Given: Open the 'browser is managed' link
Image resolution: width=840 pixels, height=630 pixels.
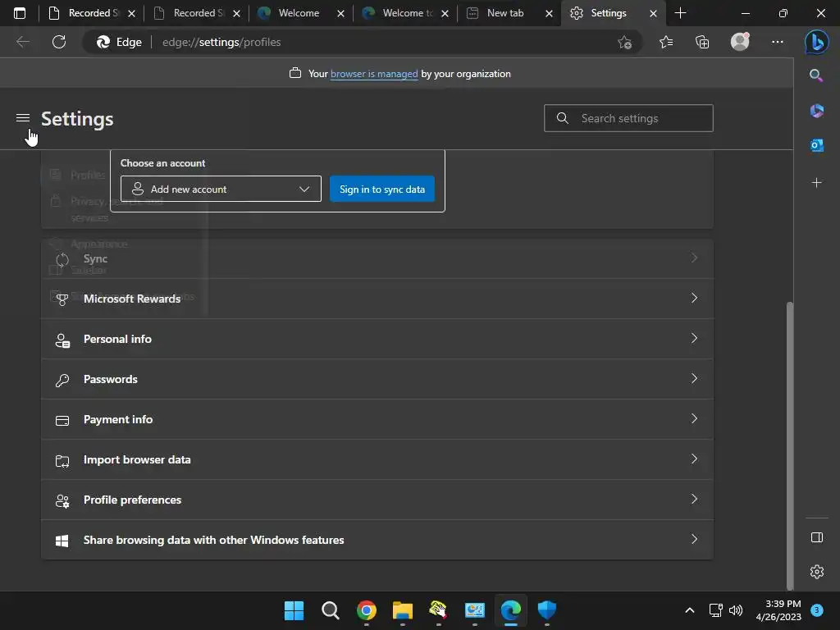Looking at the screenshot, I should (374, 74).
